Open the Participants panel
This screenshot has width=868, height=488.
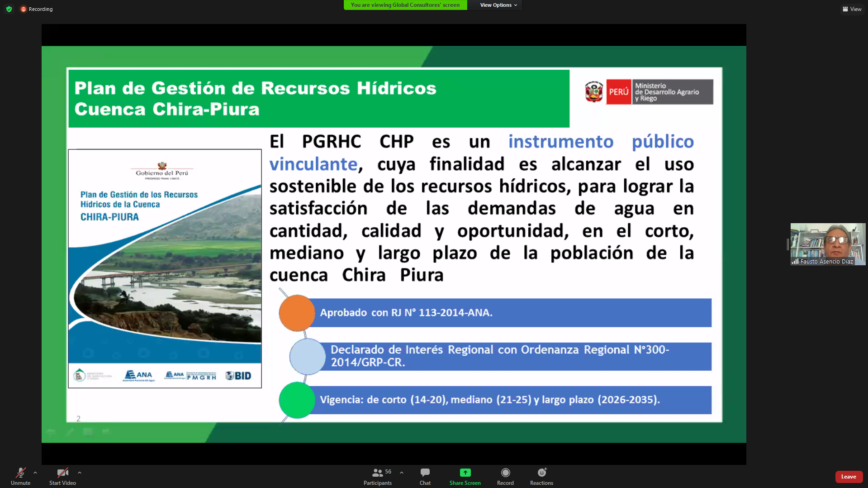(x=378, y=476)
